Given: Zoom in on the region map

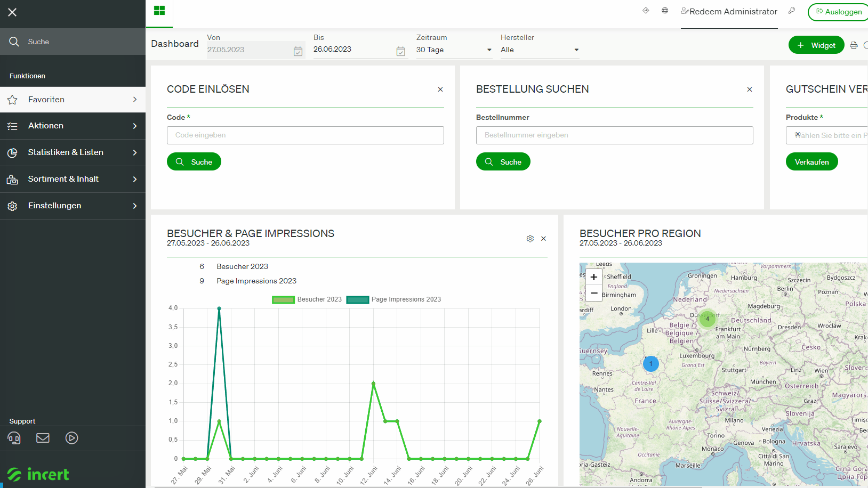Looking at the screenshot, I should coord(594,277).
